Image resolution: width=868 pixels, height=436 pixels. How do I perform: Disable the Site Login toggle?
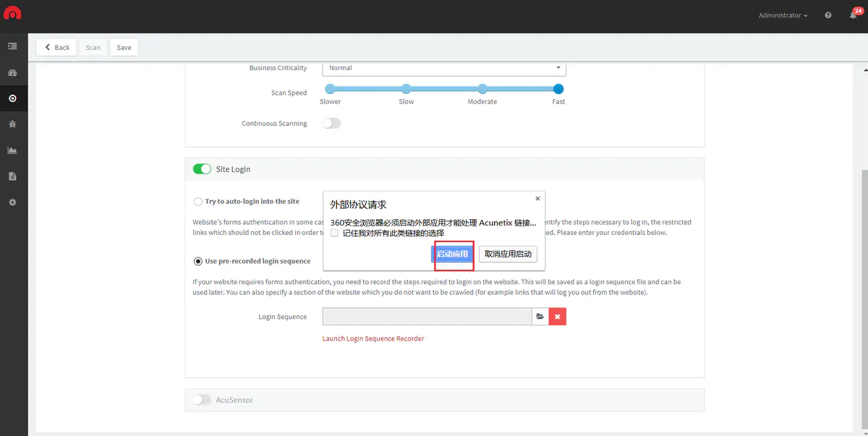tap(202, 169)
